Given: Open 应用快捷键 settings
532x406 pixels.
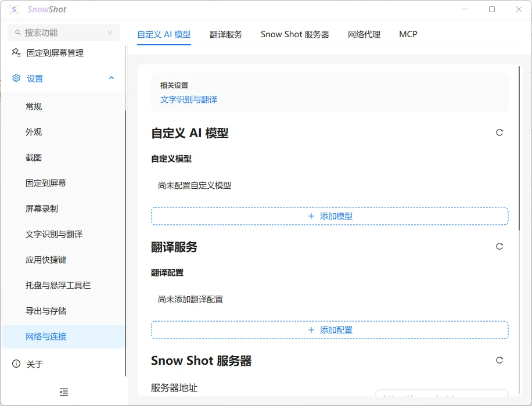Looking at the screenshot, I should pos(64,260).
